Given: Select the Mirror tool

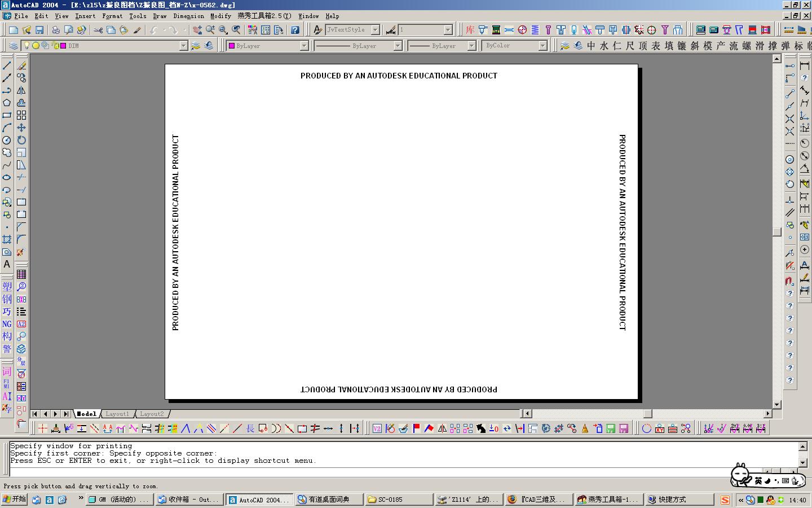Looking at the screenshot, I should [x=21, y=90].
